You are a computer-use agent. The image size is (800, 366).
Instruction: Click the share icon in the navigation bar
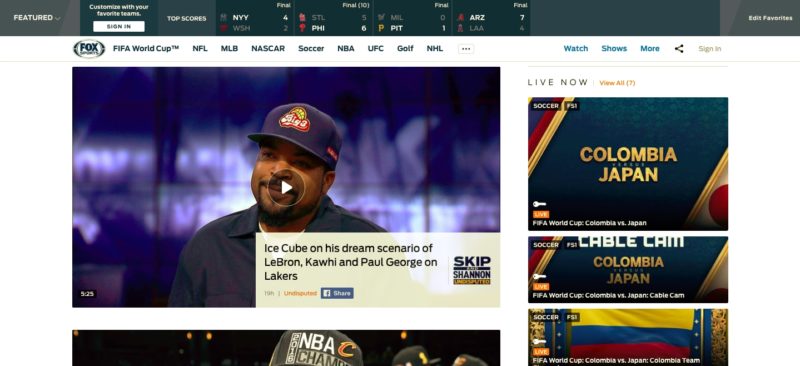tap(679, 49)
